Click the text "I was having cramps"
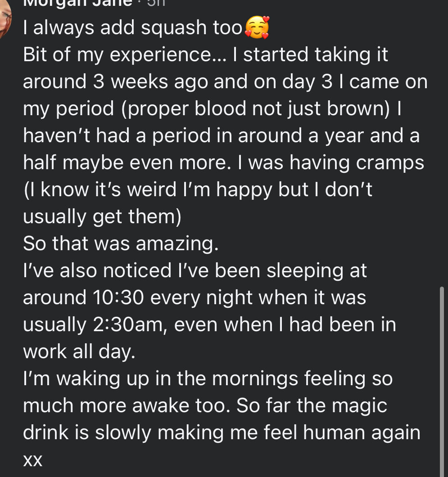This screenshot has height=477, width=448. tap(335, 163)
